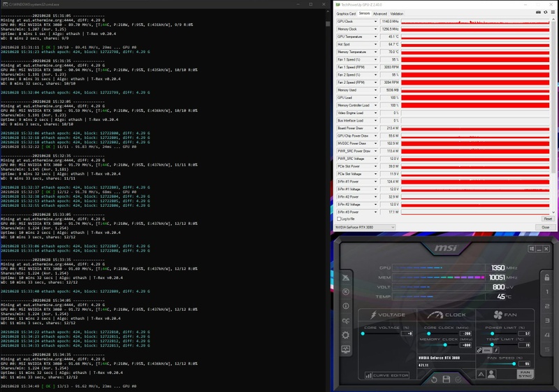559x392 pixels.
Task: Click the Memory Clock value field showing +800
Action: tap(466, 345)
